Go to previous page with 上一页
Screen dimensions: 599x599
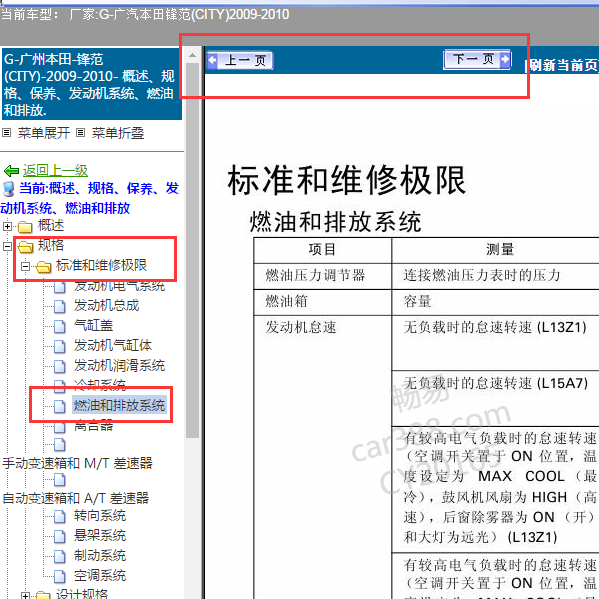pyautogui.click(x=240, y=60)
